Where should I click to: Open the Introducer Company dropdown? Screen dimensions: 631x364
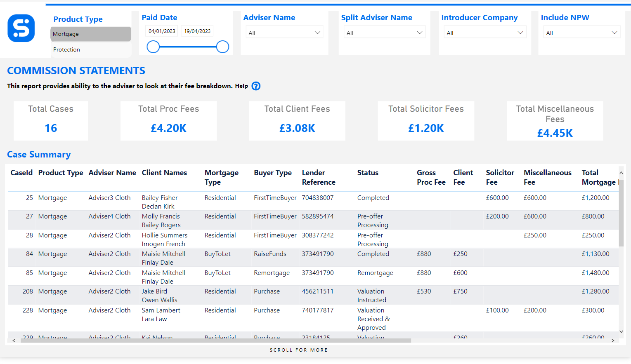click(x=485, y=33)
